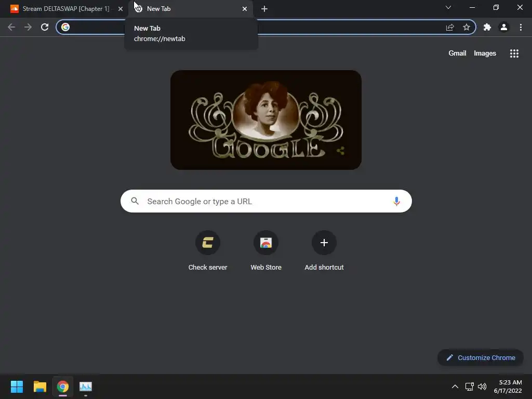Image resolution: width=532 pixels, height=399 pixels.
Task: Click the Google Doodle image
Action: coord(266,120)
